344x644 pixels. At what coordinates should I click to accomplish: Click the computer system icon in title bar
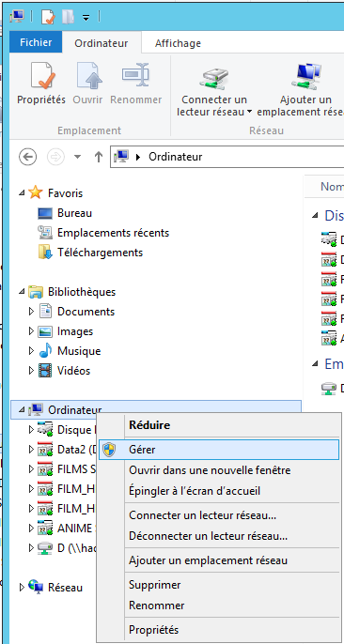tap(17, 17)
